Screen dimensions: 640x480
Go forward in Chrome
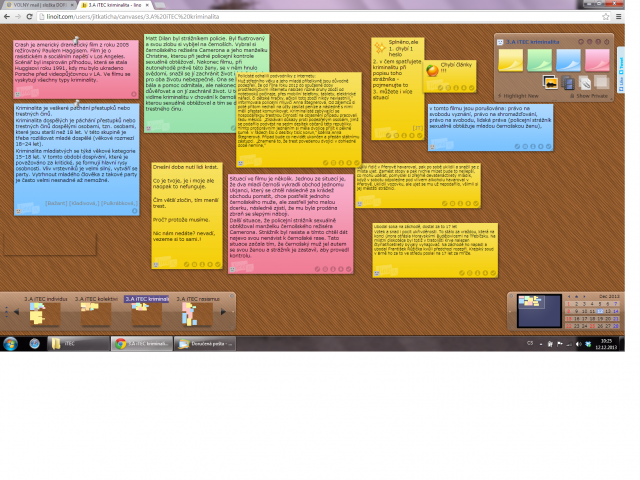click(x=18, y=17)
